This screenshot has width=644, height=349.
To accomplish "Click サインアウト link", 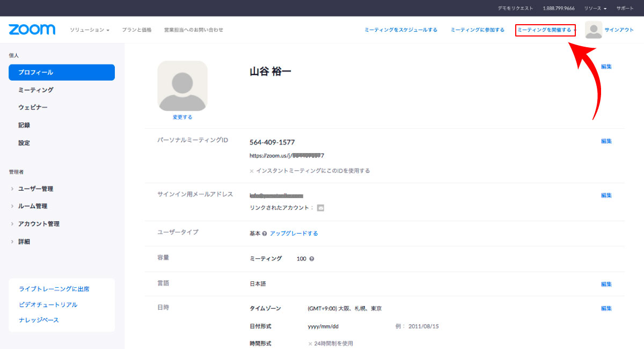I will pos(619,30).
